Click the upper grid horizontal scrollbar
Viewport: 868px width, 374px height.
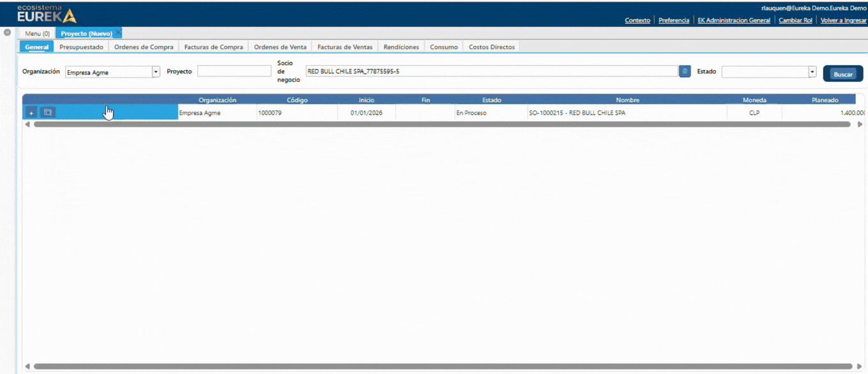[442, 124]
